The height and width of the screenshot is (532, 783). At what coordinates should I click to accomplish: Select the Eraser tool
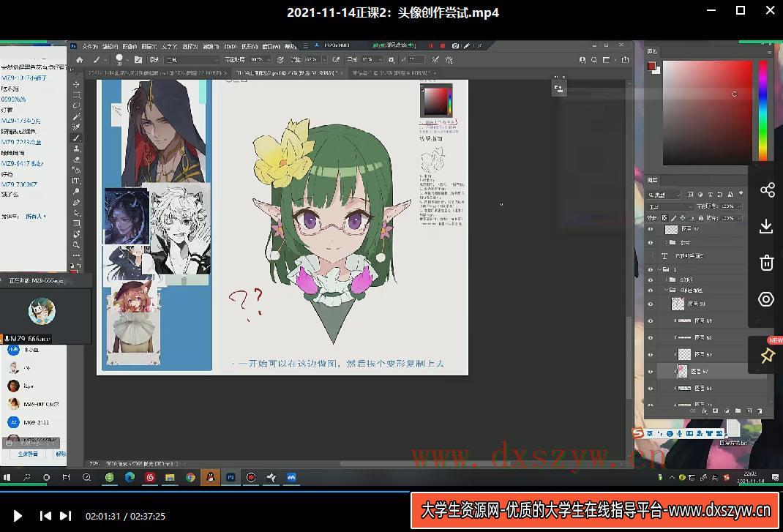pos(76,160)
